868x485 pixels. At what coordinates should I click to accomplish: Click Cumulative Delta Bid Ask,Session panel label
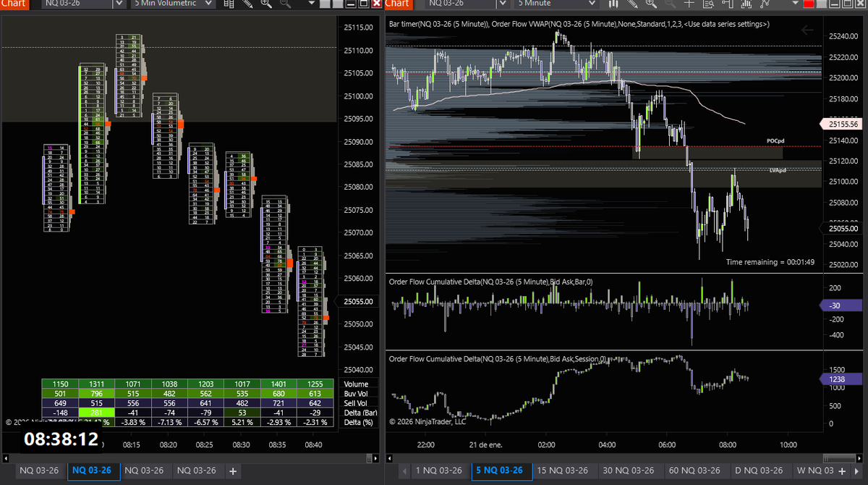499,359
